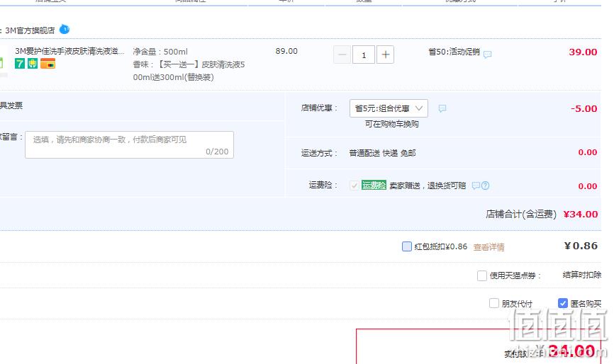The height and width of the screenshot is (364, 614).
Task: Check the 朋友代付 option
Action: coord(494,303)
